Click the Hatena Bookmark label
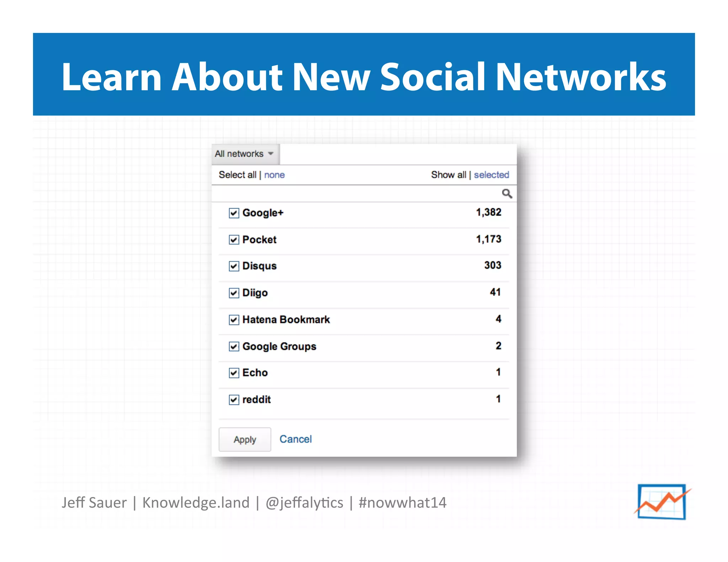Viewport: 728px width, 562px height. point(286,319)
